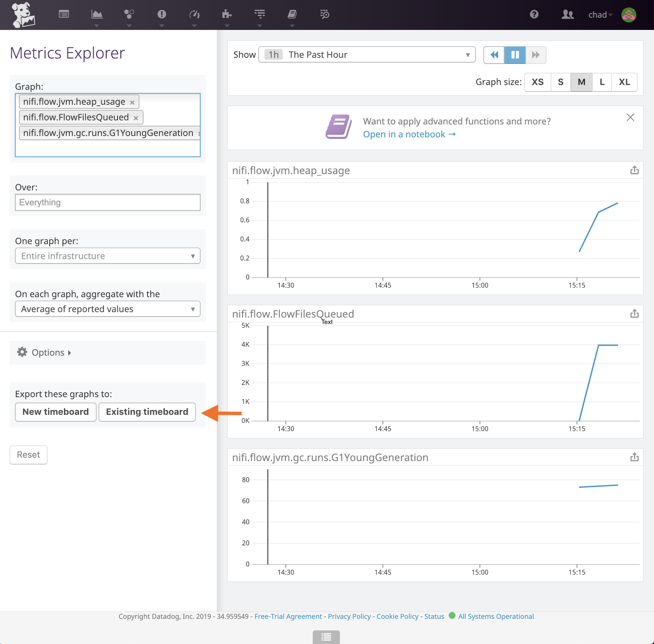Click the G1YoungGeneration graph line
654x644 pixels.
598,486
